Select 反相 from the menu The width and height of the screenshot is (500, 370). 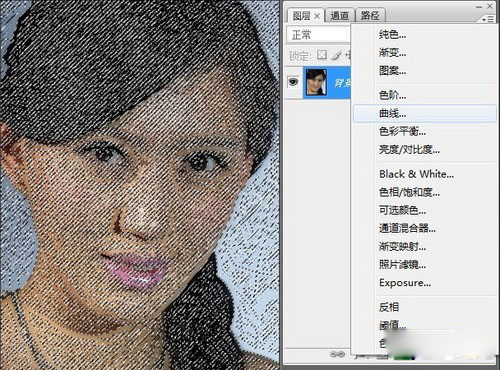pos(389,307)
